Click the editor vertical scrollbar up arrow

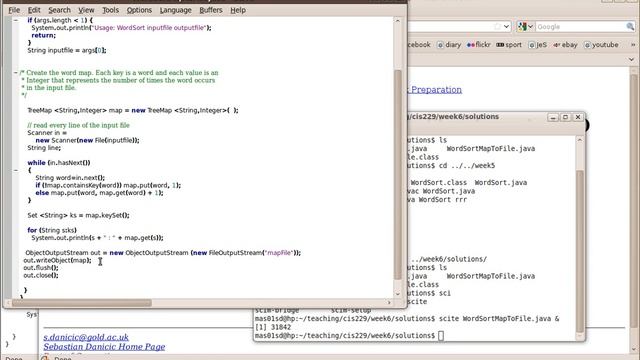tap(398, 20)
